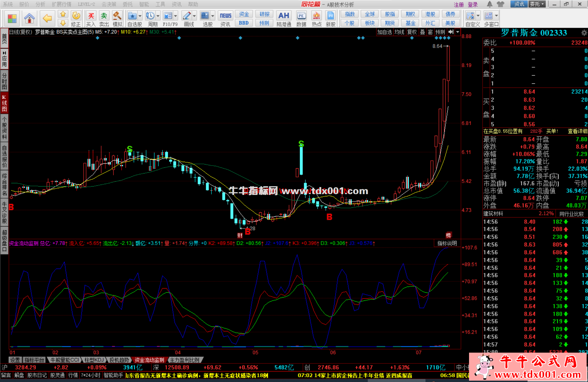Open the F10/F9 info icon

point(168,16)
